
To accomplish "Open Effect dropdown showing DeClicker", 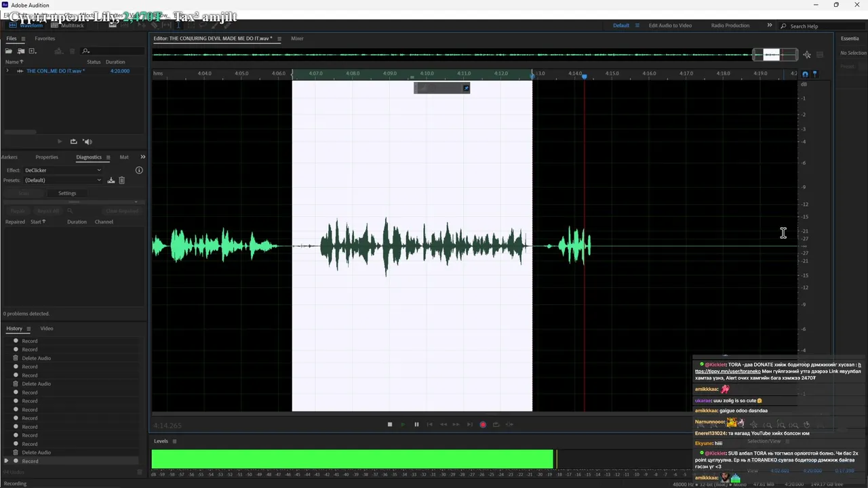I will tap(63, 170).
